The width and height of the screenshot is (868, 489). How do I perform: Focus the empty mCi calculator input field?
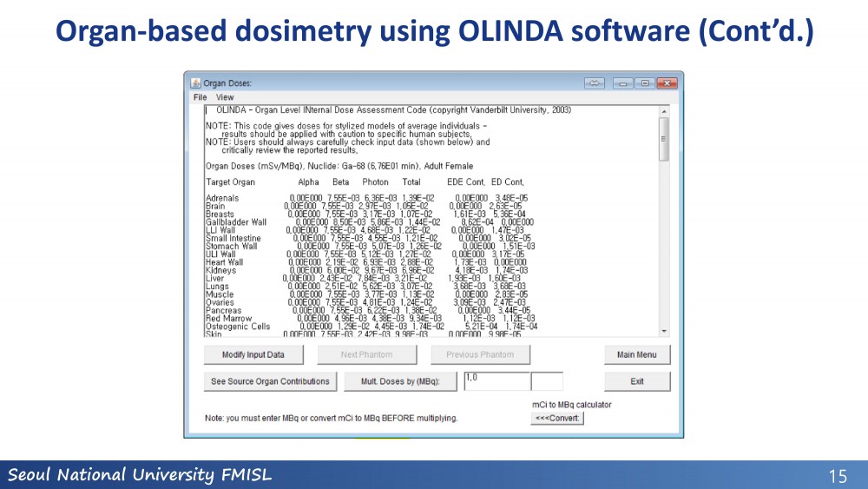point(547,381)
